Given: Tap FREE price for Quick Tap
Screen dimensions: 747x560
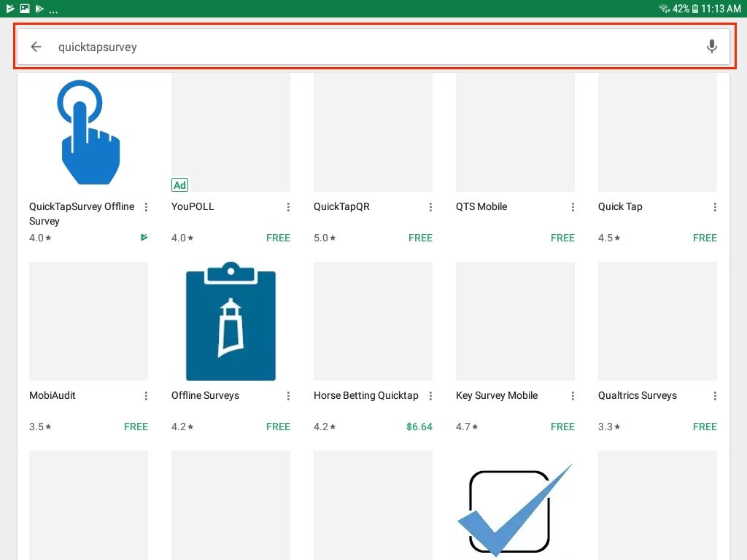Looking at the screenshot, I should [x=705, y=238].
